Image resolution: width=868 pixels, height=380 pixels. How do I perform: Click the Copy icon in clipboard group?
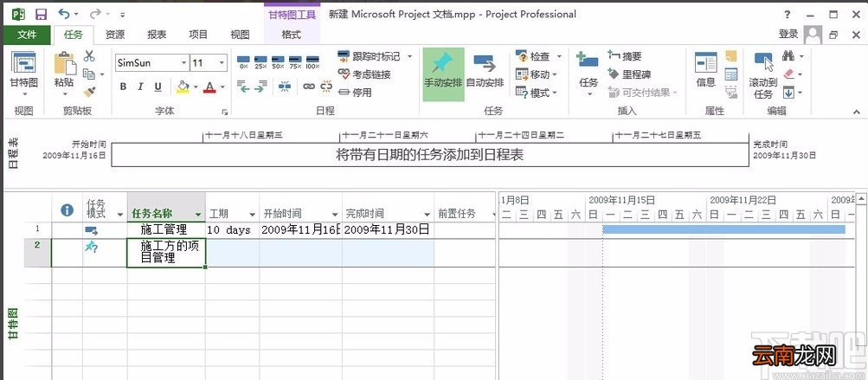89,74
